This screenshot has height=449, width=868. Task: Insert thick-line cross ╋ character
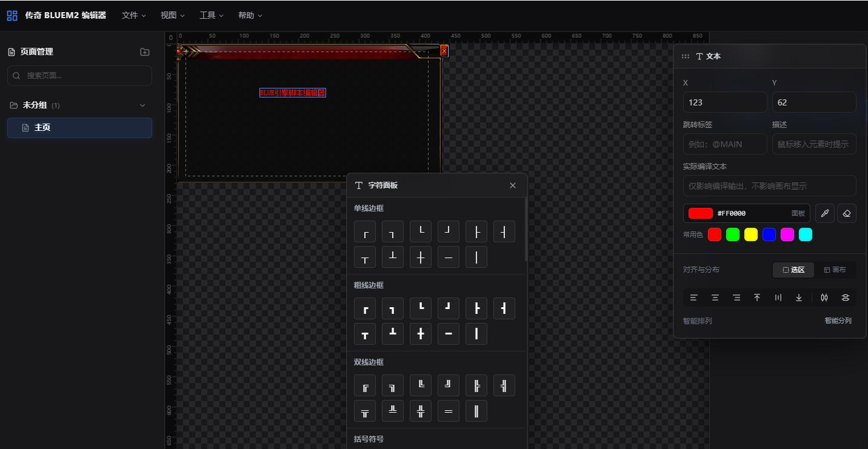(x=421, y=334)
